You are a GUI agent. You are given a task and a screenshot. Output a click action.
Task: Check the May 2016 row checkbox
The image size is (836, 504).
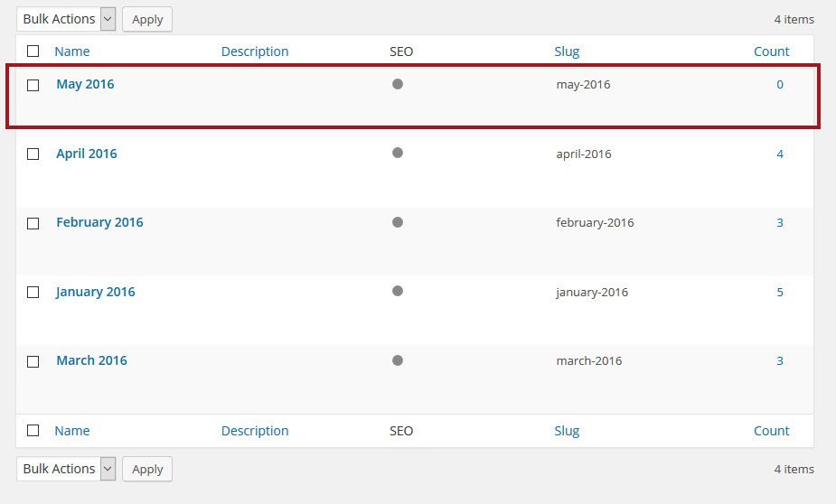(33, 85)
